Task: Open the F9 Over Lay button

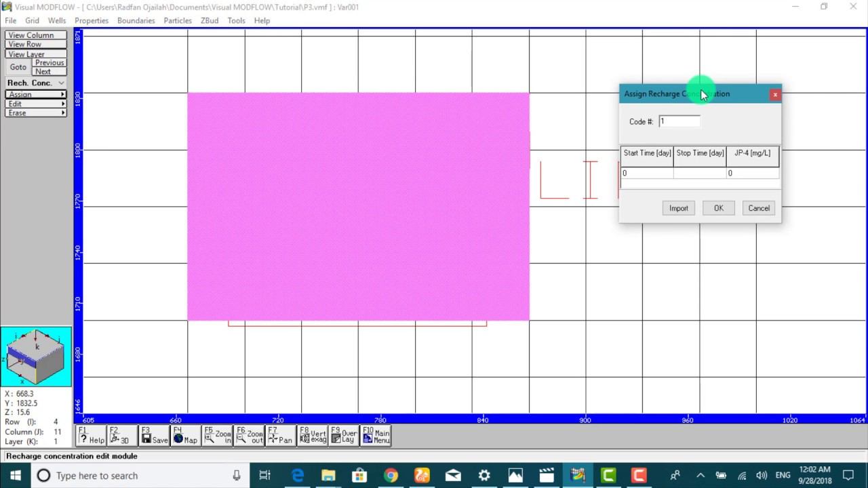Action: click(344, 436)
